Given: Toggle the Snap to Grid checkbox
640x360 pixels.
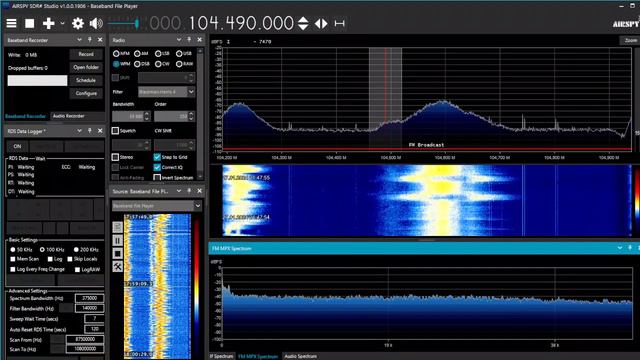Looking at the screenshot, I should 157,157.
